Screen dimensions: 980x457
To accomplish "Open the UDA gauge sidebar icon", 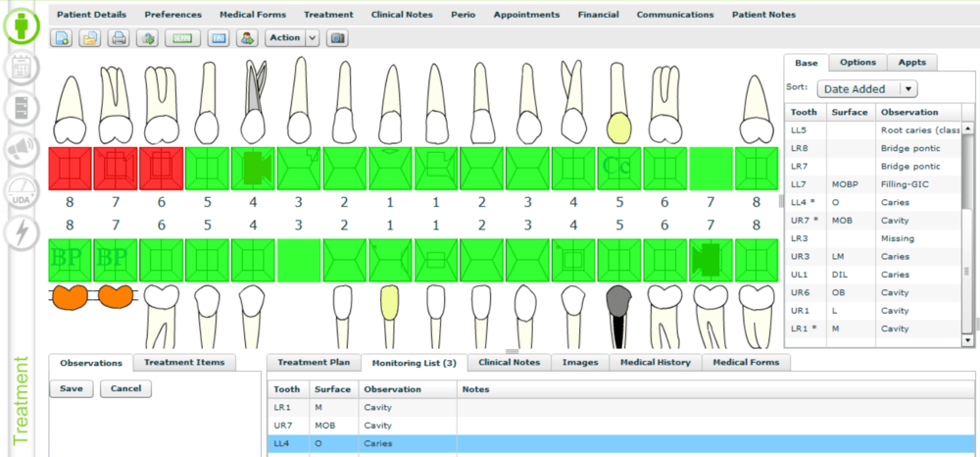I will tap(21, 191).
